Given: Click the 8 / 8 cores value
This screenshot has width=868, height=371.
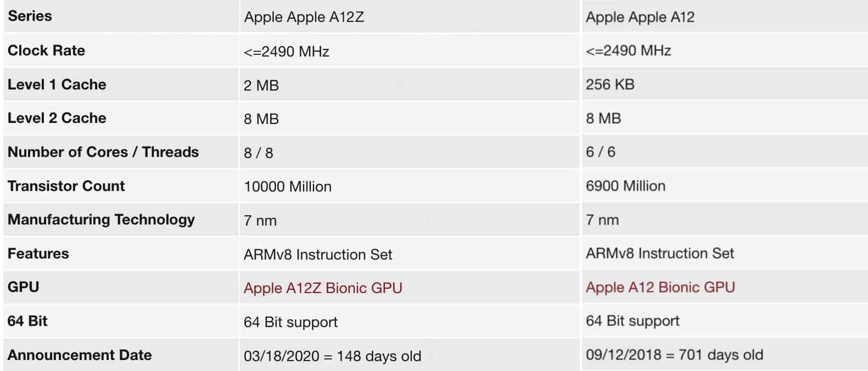Looking at the screenshot, I should tap(258, 153).
